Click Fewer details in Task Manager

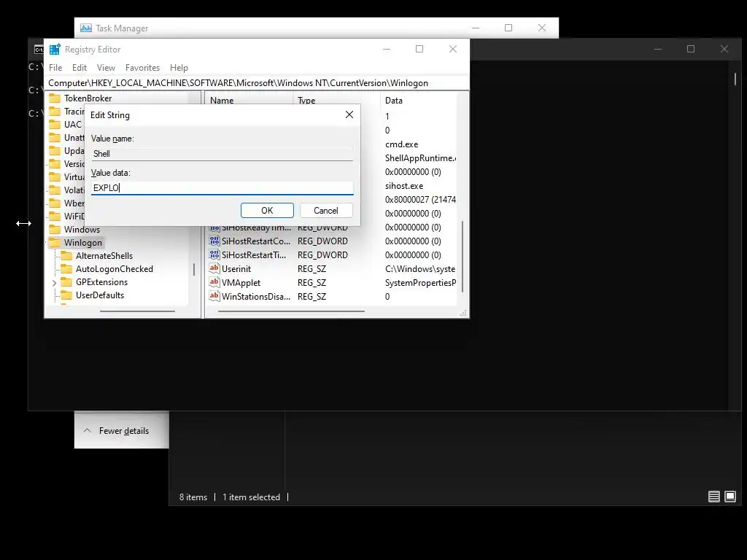(123, 431)
